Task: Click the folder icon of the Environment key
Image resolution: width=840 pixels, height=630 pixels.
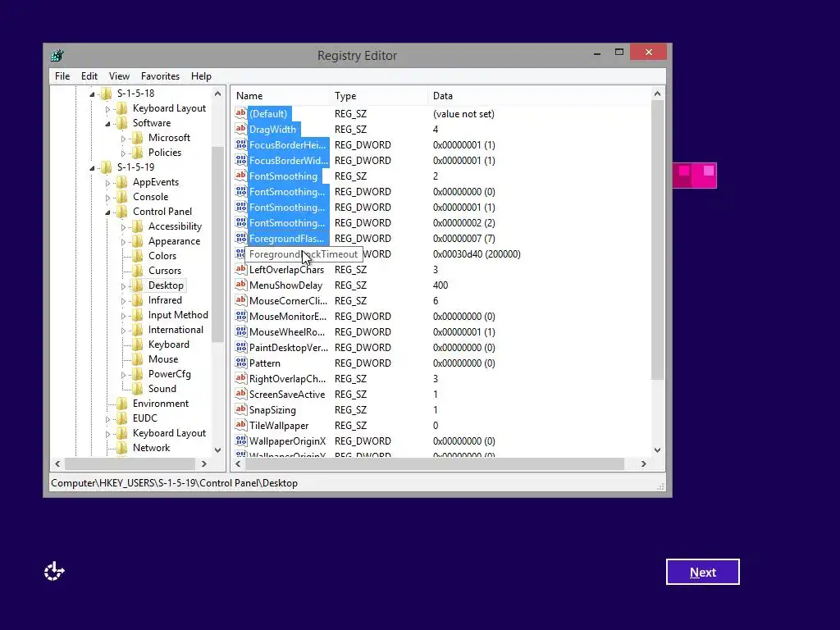Action: (122, 404)
